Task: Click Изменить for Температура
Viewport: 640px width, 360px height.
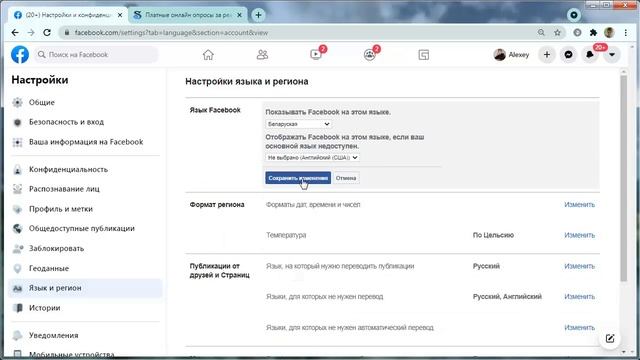Action: click(579, 235)
